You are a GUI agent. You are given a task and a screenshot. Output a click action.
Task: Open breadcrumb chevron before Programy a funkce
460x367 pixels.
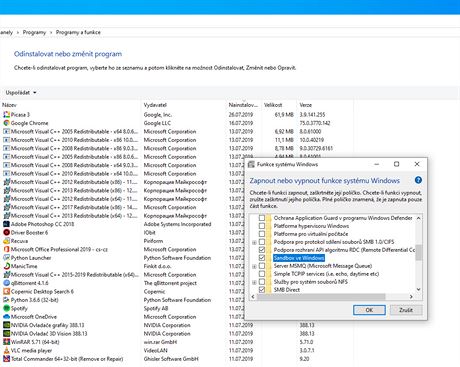pos(51,32)
